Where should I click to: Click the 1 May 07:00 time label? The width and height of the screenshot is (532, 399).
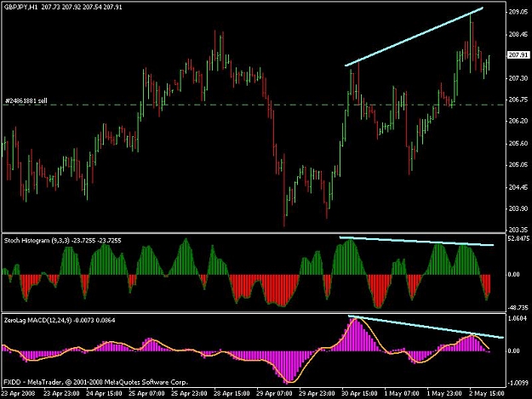[402, 394]
